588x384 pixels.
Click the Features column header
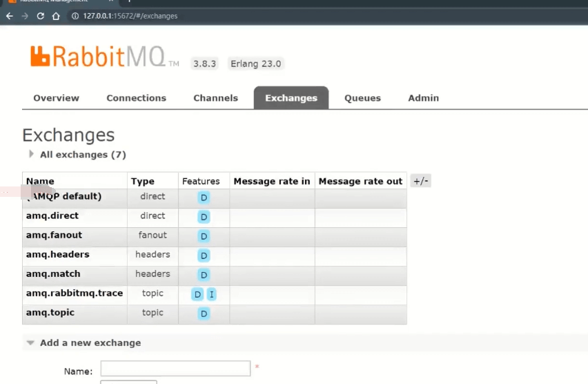201,182
